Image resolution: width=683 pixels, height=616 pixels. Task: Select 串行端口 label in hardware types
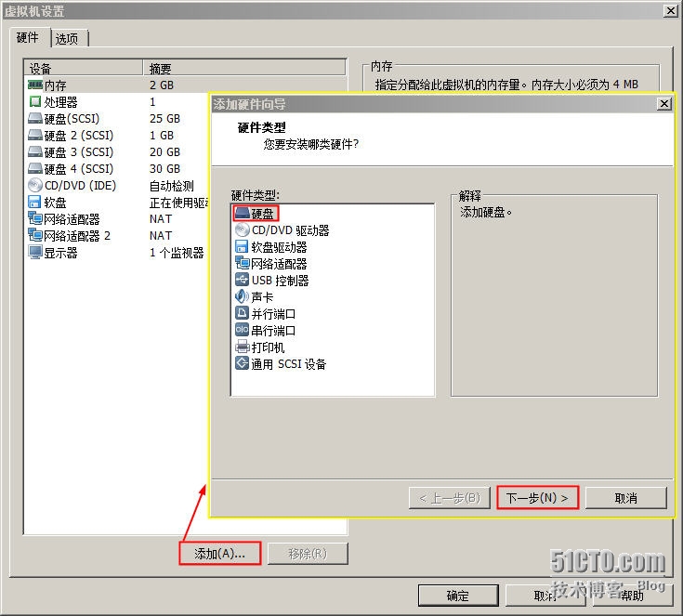[x=273, y=331]
